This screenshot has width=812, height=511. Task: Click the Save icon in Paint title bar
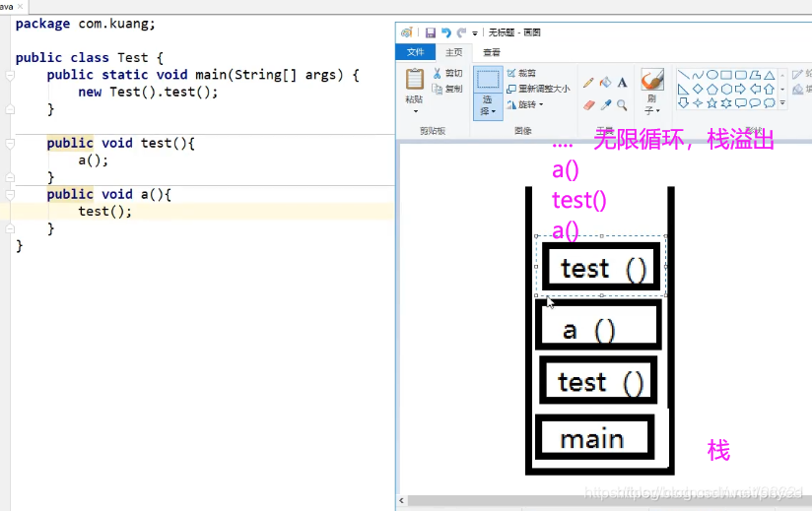pos(431,32)
